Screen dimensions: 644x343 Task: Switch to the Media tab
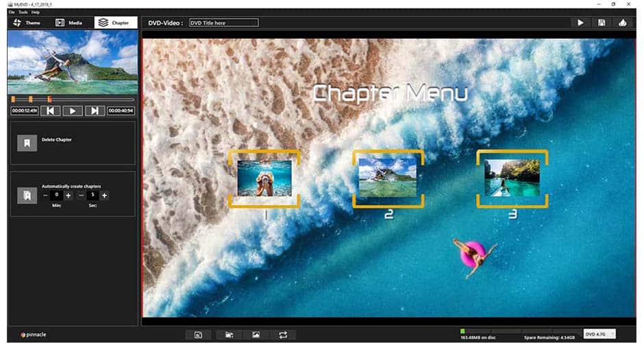click(69, 23)
